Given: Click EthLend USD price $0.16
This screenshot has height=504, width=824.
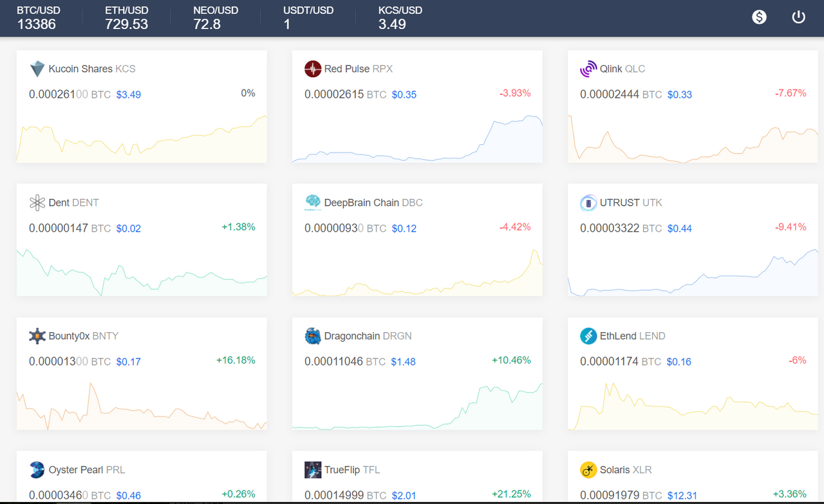Looking at the screenshot, I should [679, 362].
